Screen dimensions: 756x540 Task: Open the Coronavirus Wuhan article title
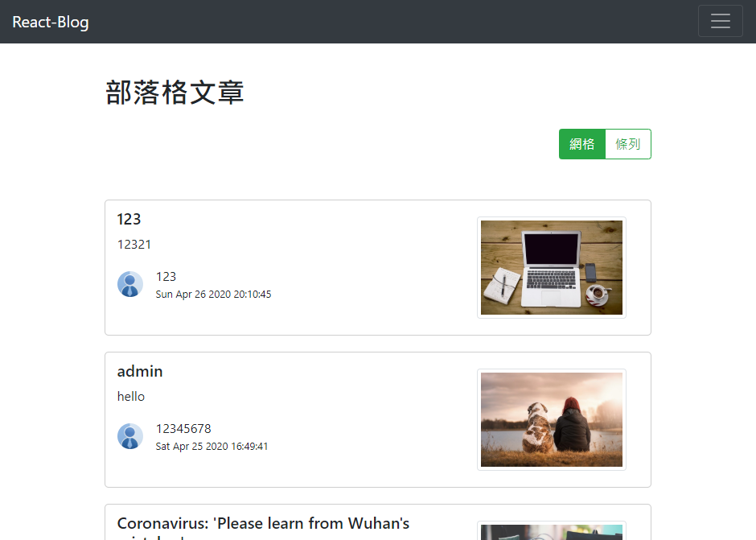point(263,527)
